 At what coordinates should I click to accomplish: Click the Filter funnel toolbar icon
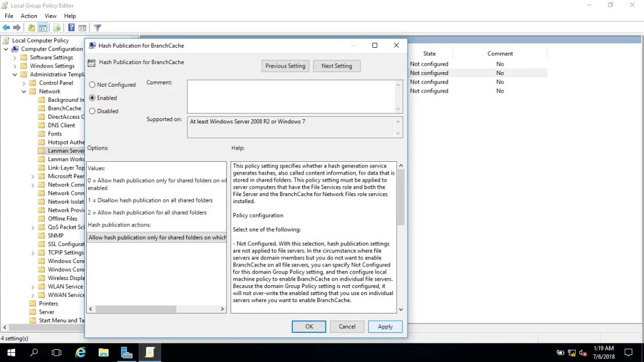(x=97, y=27)
